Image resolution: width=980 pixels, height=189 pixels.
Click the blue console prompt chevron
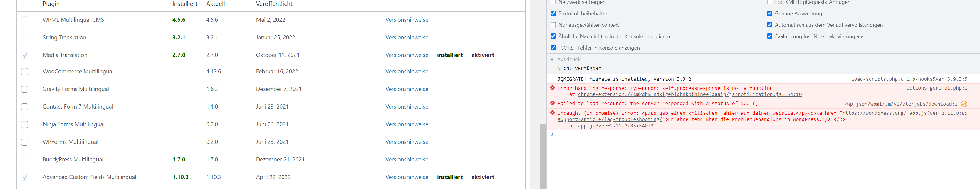pyautogui.click(x=552, y=134)
